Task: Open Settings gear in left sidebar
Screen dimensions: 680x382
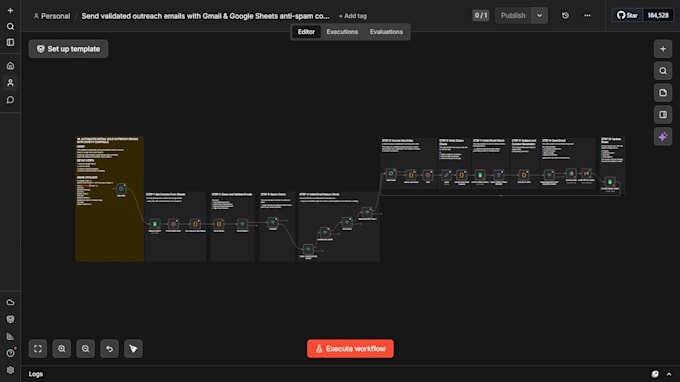Action: pyautogui.click(x=10, y=370)
